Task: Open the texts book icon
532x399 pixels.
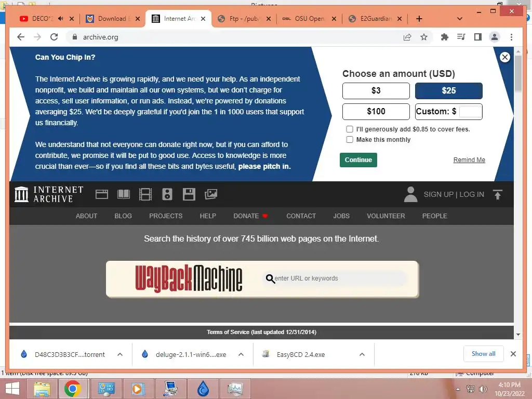Action: tap(124, 194)
